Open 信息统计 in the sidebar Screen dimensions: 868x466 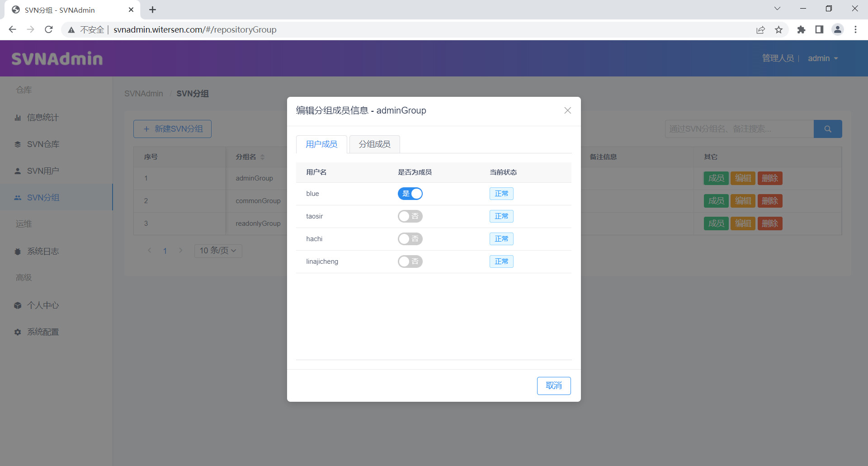tap(56, 118)
